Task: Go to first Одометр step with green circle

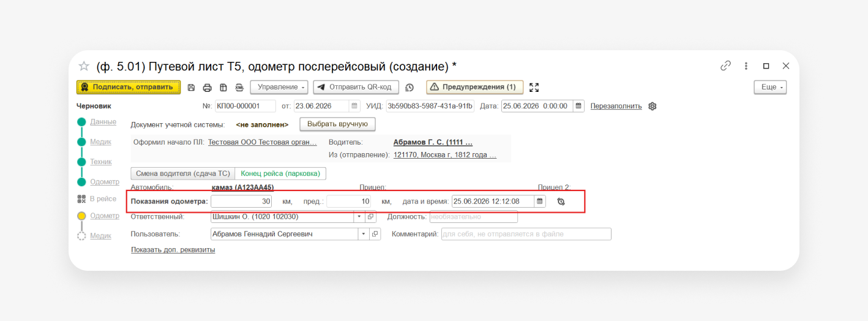Action: pyautogui.click(x=105, y=182)
